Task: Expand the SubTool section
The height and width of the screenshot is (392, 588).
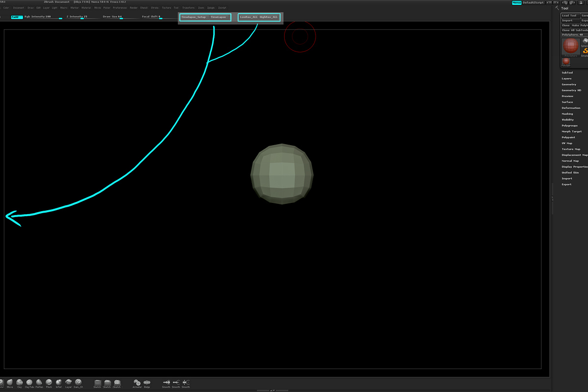Action: [567, 73]
